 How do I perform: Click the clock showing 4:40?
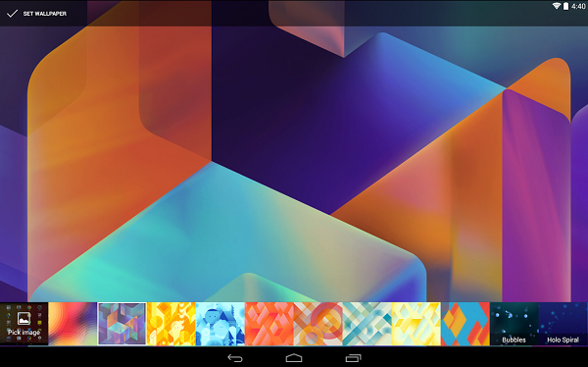(578, 7)
